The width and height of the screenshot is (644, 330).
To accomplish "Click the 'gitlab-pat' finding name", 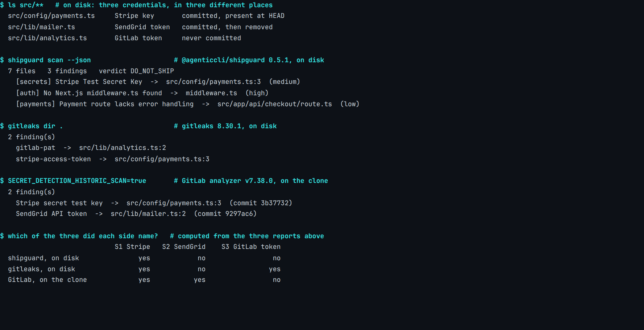I will point(36,148).
